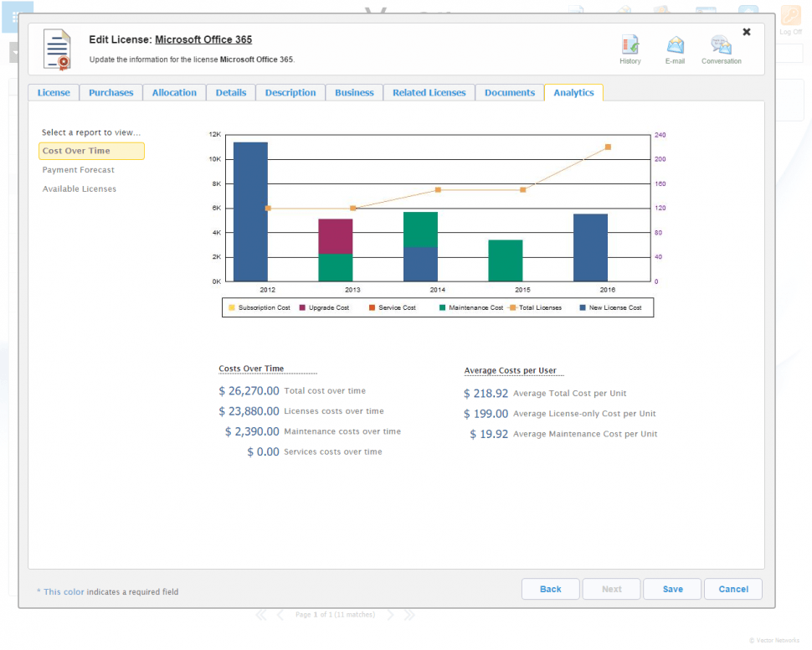Viewport: 812px width, 650px height.
Task: Cancel editing the license
Action: [733, 590]
